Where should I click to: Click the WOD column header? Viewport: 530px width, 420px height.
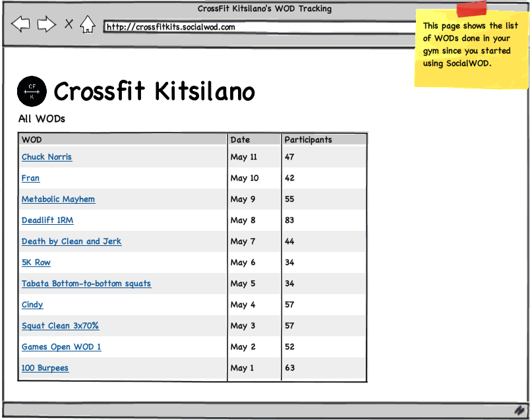click(123, 140)
